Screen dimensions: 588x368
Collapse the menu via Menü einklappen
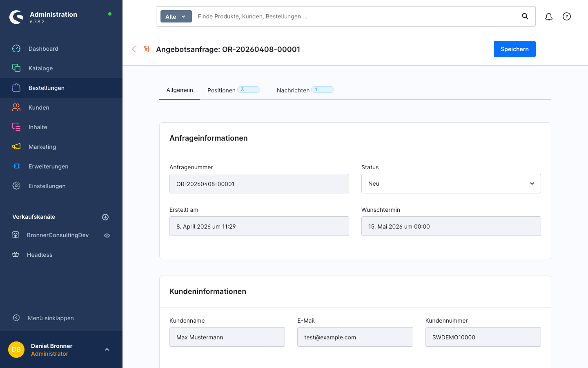coord(51,318)
